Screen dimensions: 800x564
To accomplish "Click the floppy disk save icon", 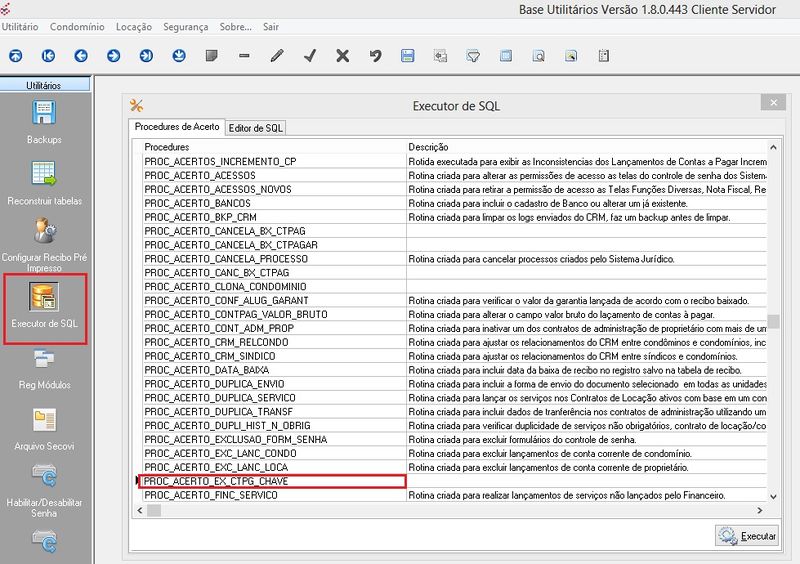I will (408, 55).
